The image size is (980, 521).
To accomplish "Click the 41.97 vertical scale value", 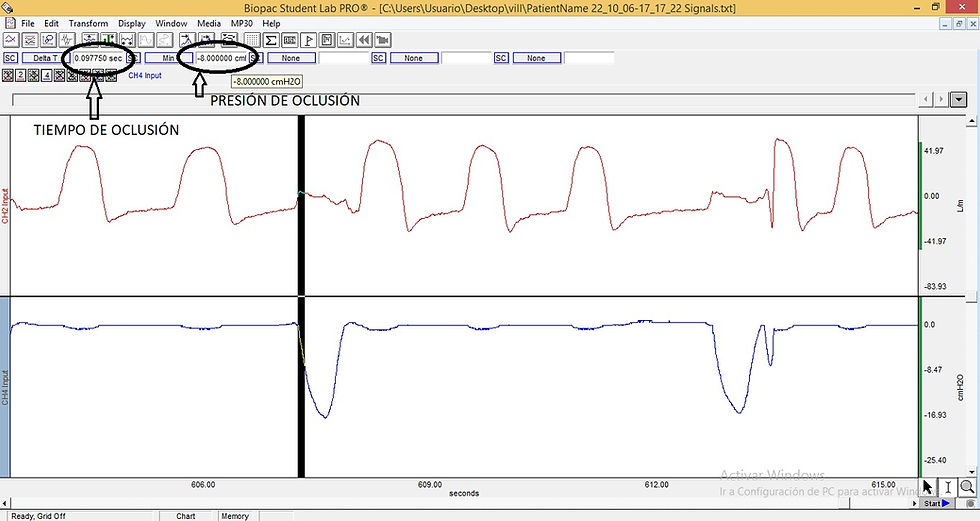I will pos(934,151).
